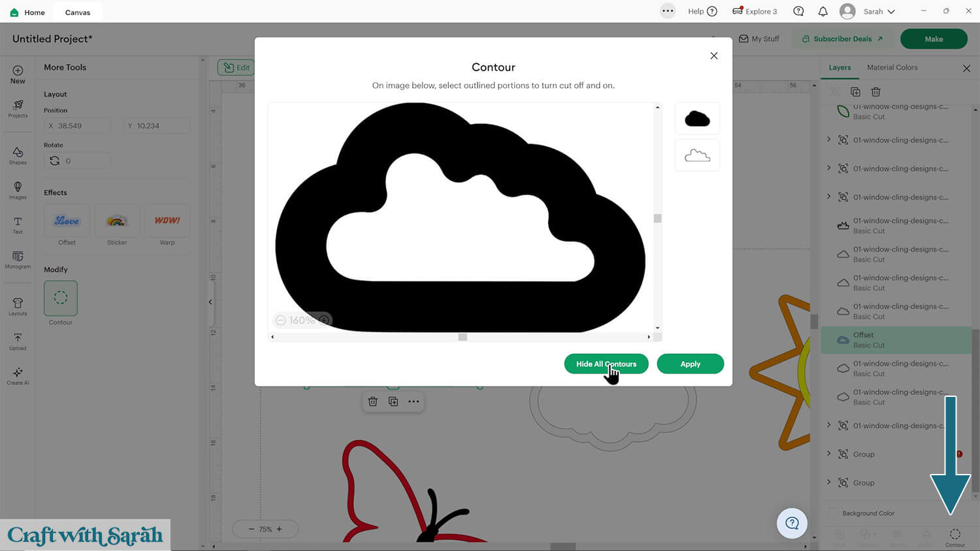This screenshot has height=551, width=980.
Task: Click the Position Y field showing 10.234
Action: coord(157,125)
